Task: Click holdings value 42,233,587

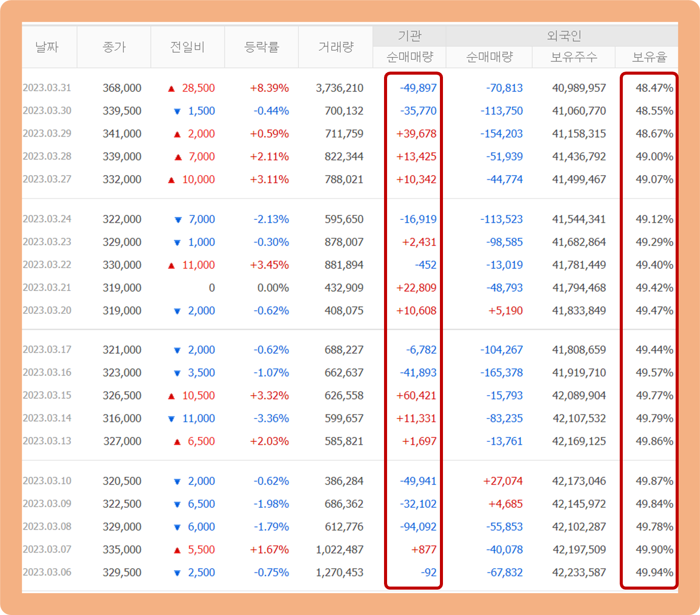Action: coord(579,572)
